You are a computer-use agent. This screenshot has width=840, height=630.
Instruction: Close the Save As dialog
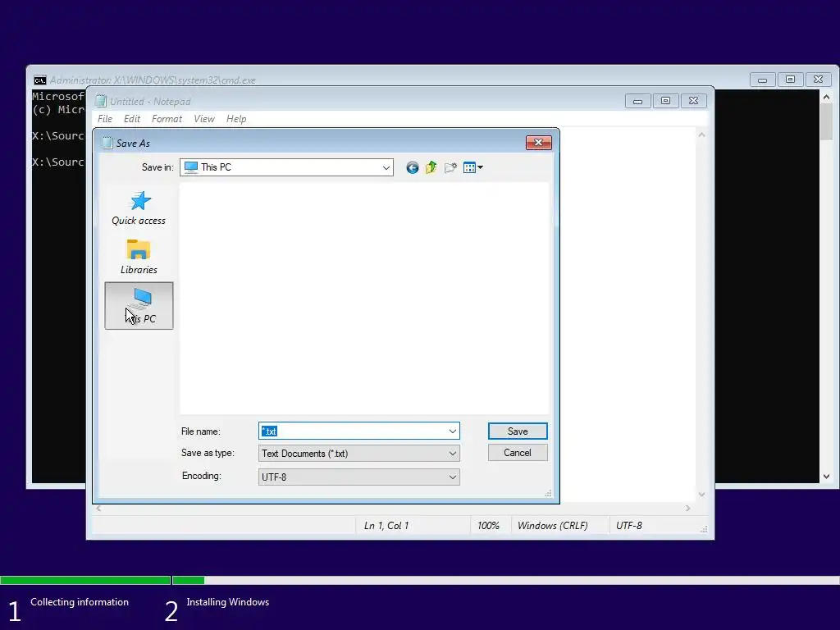tap(538, 143)
